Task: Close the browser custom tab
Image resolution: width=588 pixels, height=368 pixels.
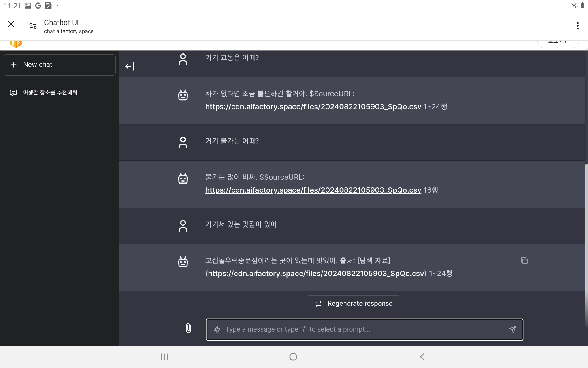Action: tap(11, 24)
